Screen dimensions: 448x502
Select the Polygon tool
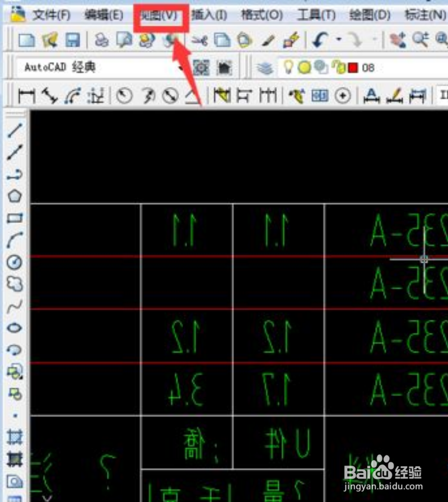click(x=15, y=196)
